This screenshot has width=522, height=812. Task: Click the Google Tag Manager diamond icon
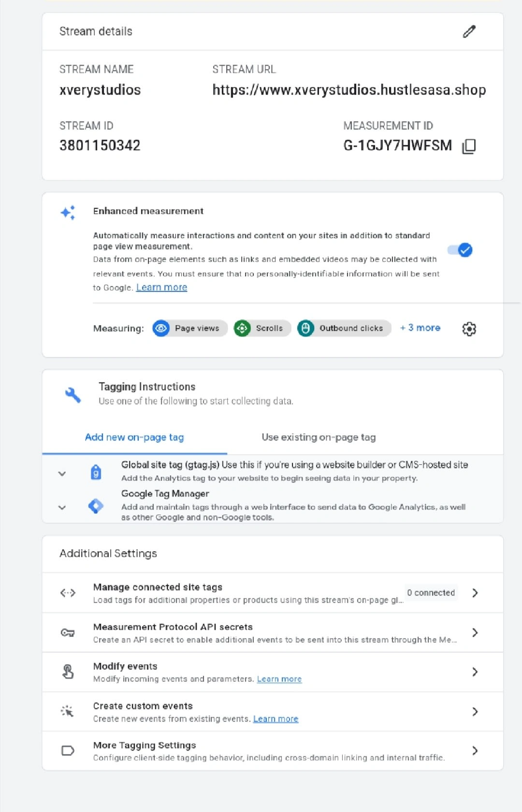(x=96, y=506)
